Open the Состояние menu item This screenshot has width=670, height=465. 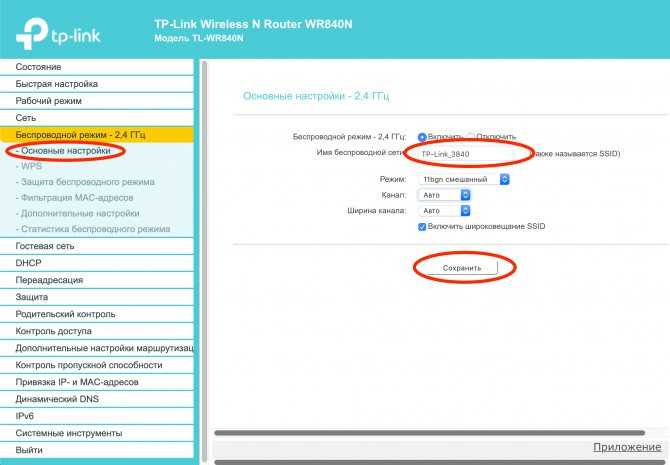coord(97,67)
